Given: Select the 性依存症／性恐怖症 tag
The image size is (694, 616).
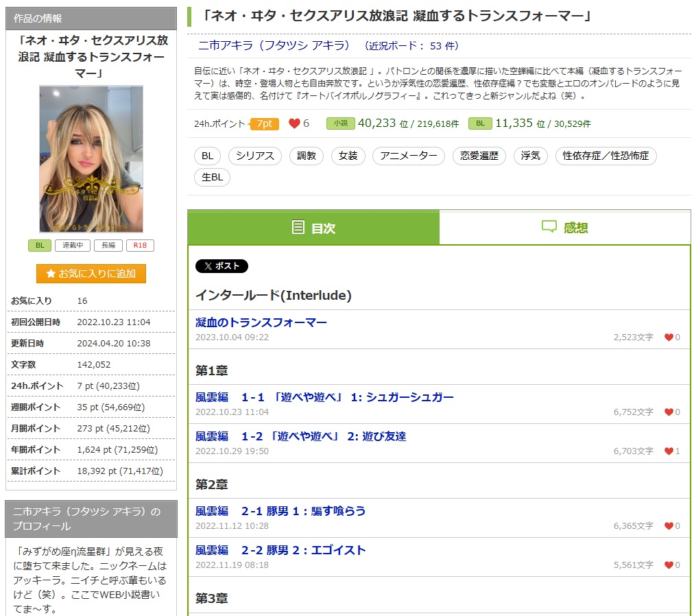Looking at the screenshot, I should coord(606,156).
